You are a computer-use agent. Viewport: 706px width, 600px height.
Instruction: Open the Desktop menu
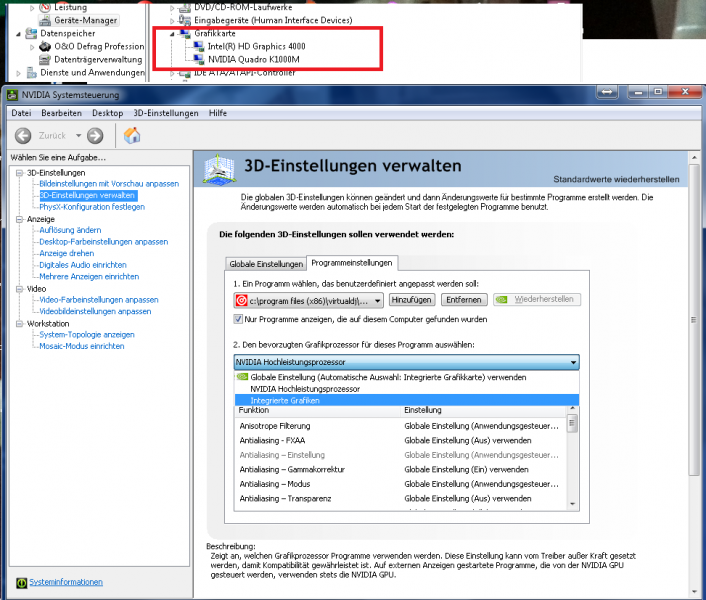point(108,113)
